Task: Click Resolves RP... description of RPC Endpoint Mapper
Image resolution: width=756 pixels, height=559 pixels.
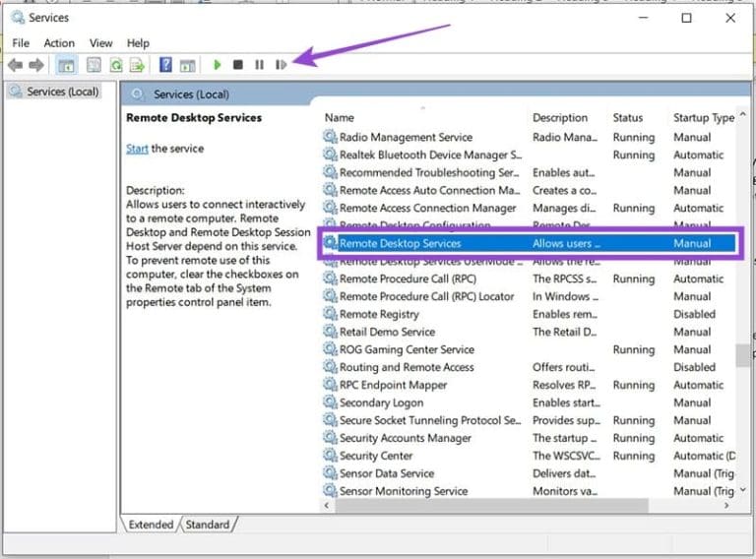Action: [x=564, y=385]
